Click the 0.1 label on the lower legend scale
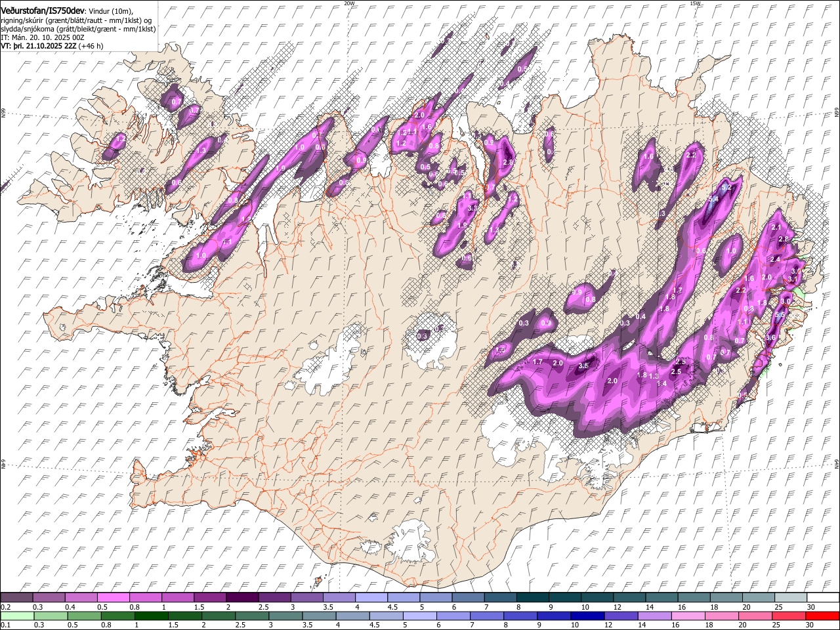 [x=5, y=625]
